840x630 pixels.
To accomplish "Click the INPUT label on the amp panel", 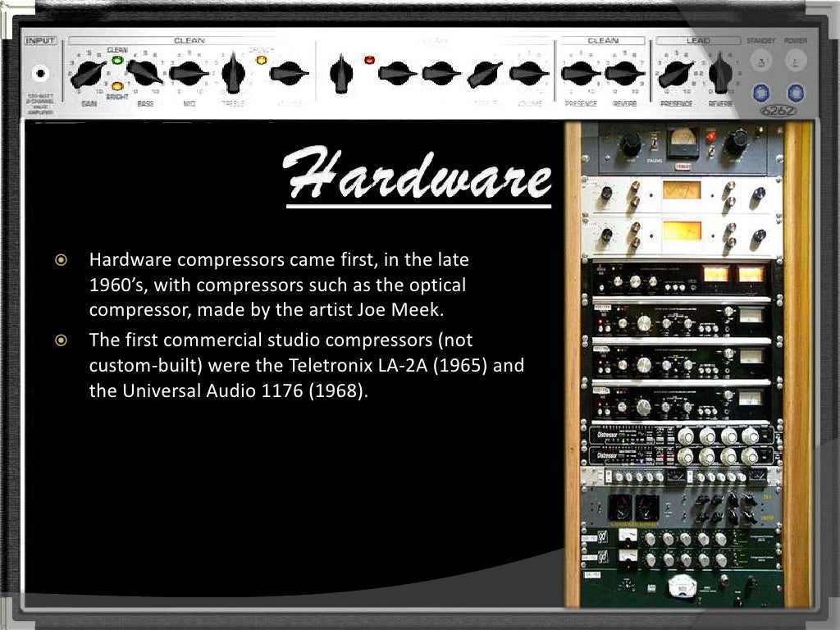I will coord(40,41).
